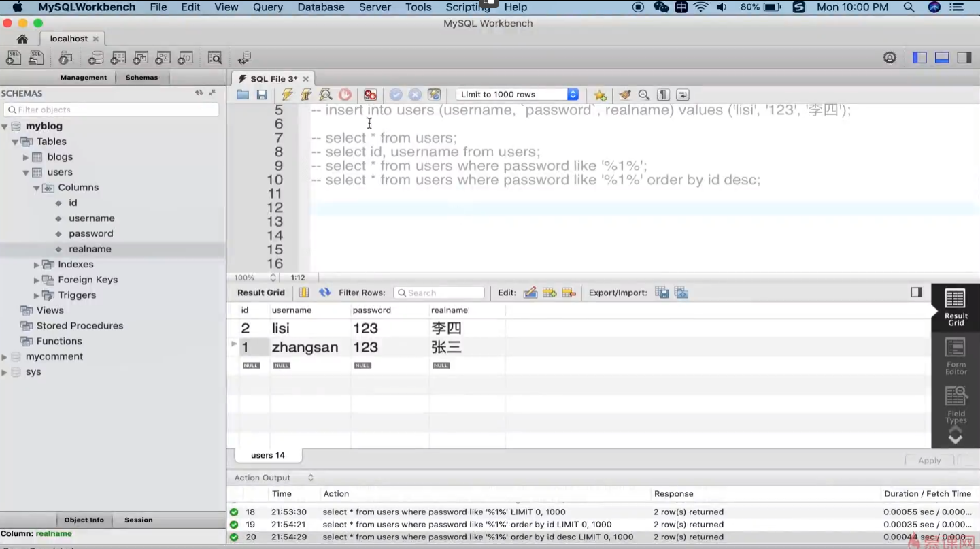This screenshot has height=549, width=980.
Task: Create a new SQL tab from toolbar
Action: pyautogui.click(x=13, y=58)
